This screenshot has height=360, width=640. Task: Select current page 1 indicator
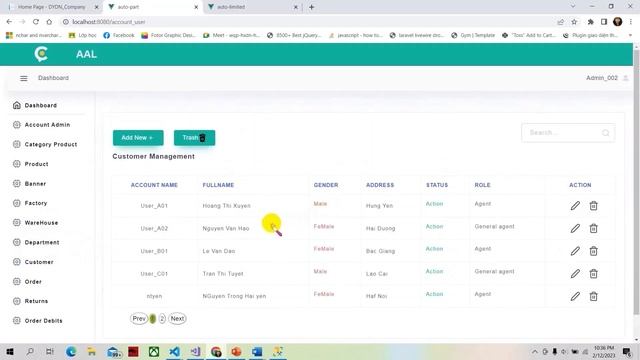[x=153, y=318]
